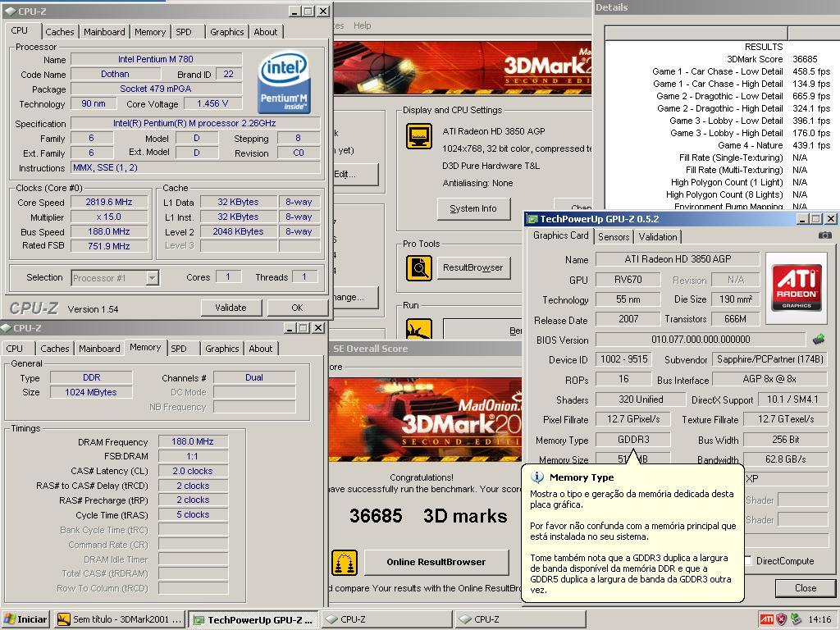The width and height of the screenshot is (840, 630).
Task: Click the System Info button in 3DMark
Action: coord(473,209)
